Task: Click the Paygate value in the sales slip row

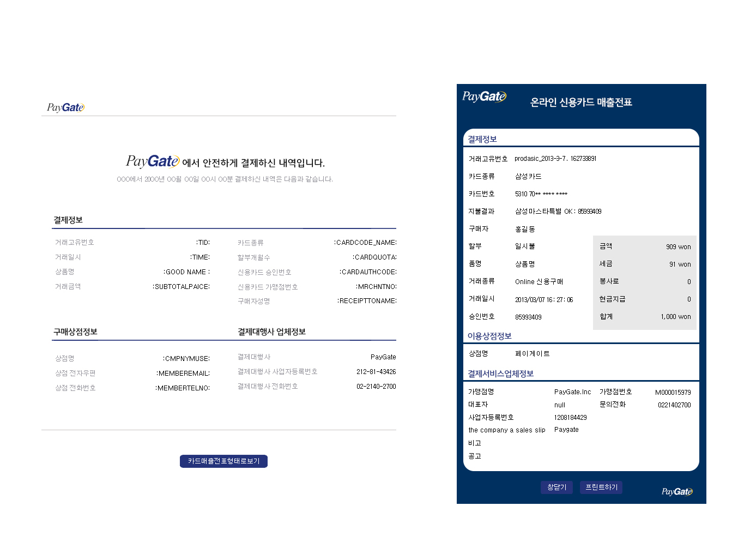Action: click(566, 430)
